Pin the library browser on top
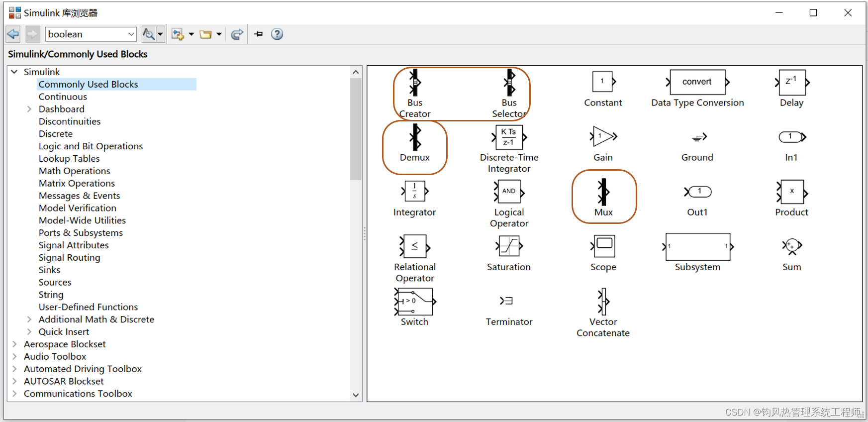 tap(259, 34)
